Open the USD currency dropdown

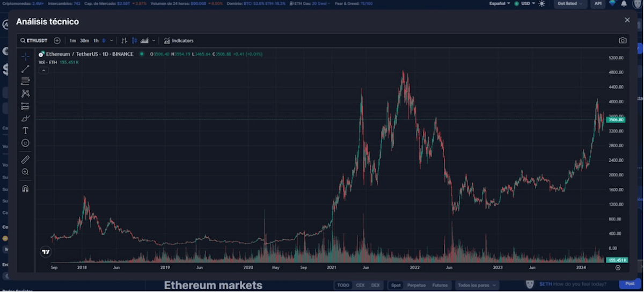tap(525, 4)
